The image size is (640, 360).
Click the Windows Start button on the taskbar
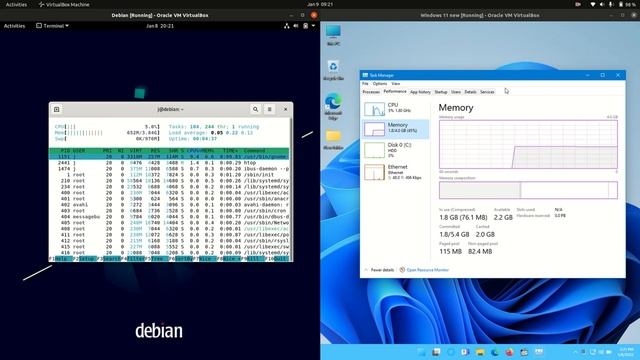421,352
